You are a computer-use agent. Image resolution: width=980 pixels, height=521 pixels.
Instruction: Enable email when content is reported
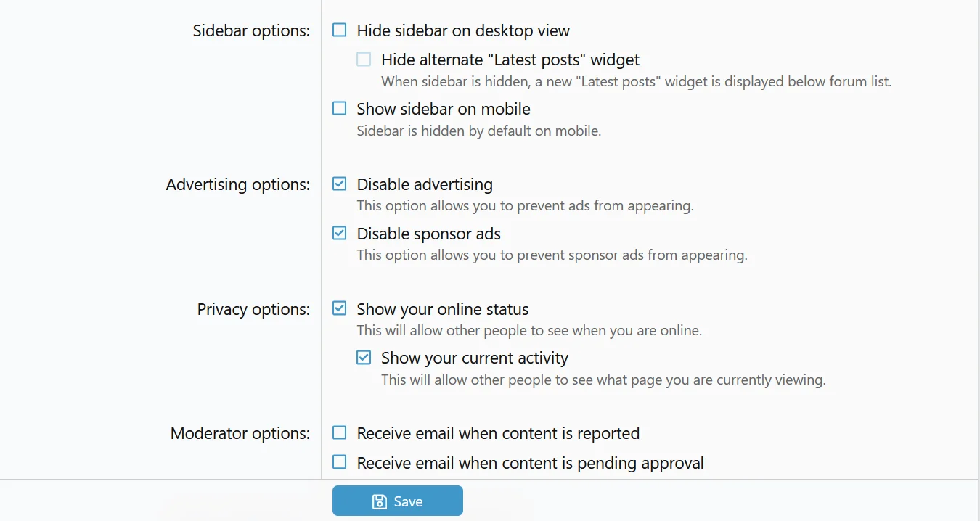click(339, 433)
